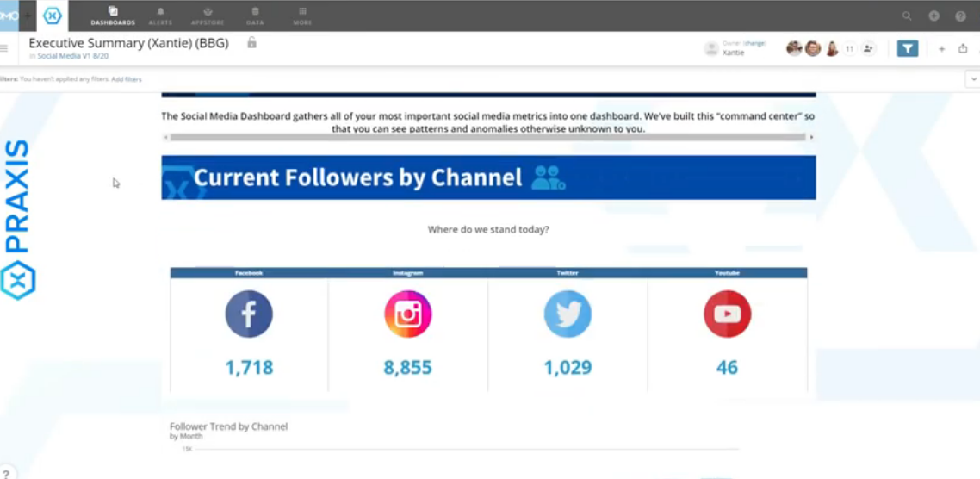Click the Youtube column header
The image size is (980, 479).
point(728,272)
